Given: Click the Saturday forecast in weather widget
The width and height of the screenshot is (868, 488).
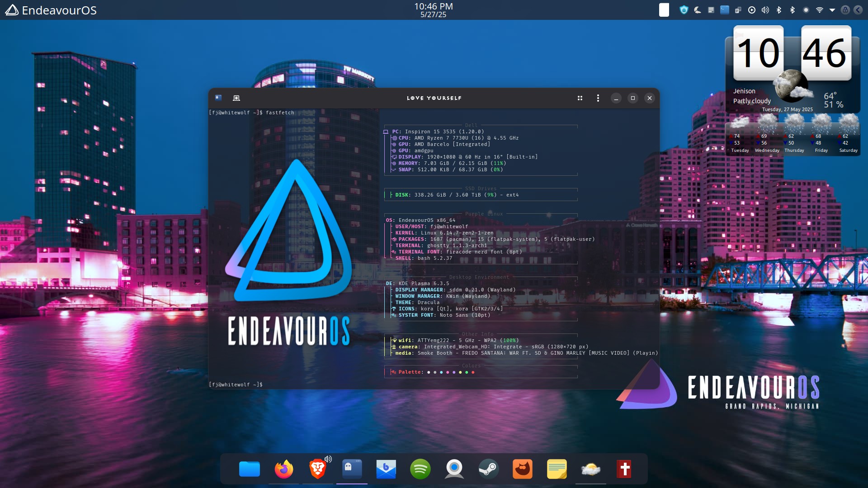Looking at the screenshot, I should [x=849, y=134].
